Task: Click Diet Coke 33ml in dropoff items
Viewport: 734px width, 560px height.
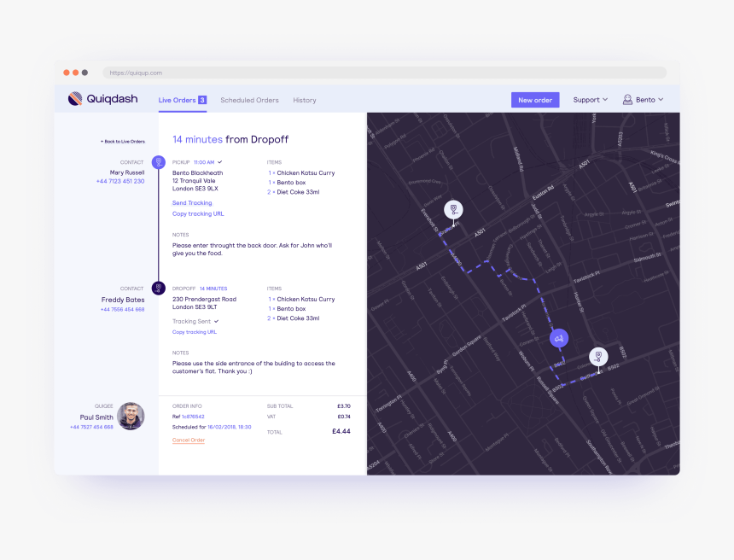Action: 298,318
